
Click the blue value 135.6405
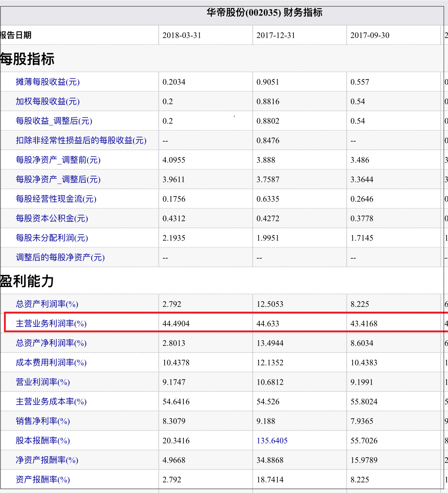pyautogui.click(x=272, y=441)
